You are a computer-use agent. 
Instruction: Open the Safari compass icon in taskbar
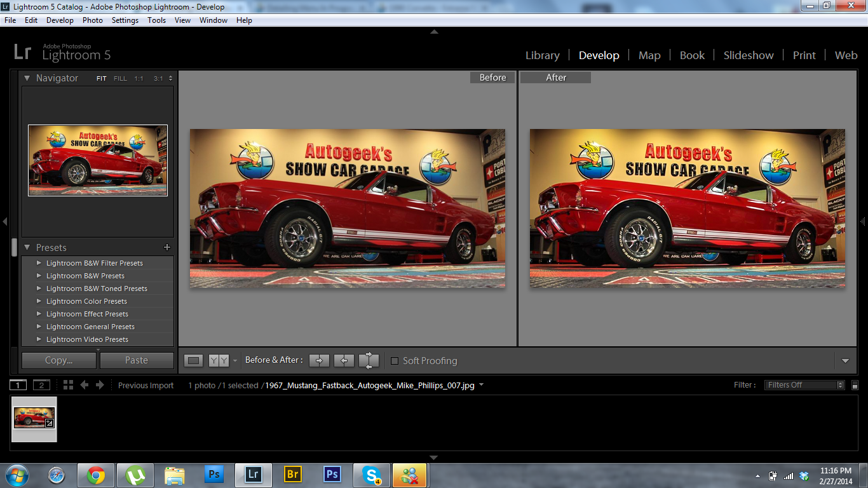[57, 475]
